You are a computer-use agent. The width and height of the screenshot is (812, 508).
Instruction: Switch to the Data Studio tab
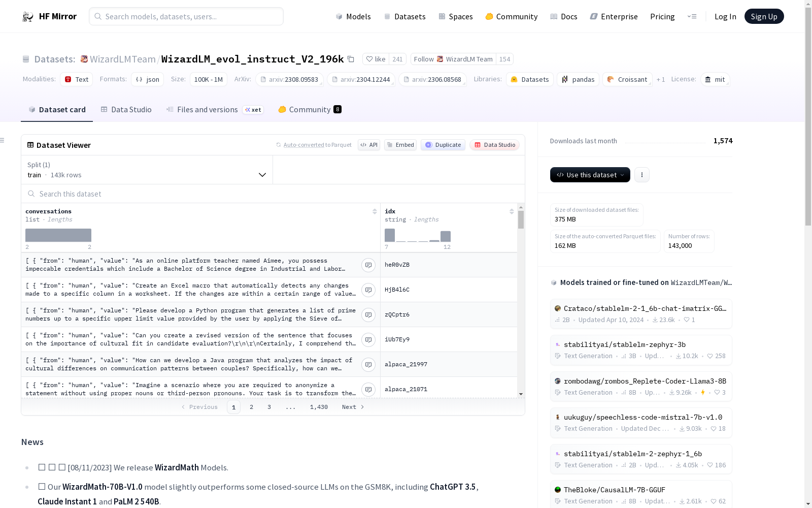[x=126, y=110]
